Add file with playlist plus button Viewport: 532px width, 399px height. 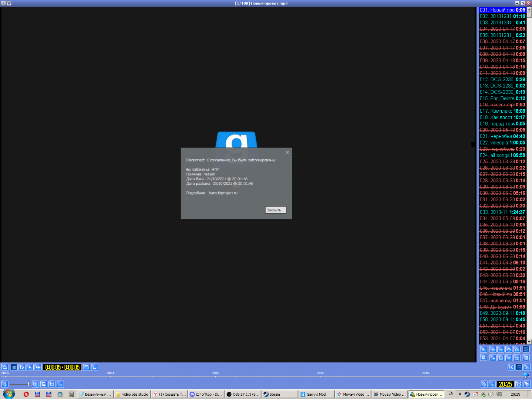492,349
